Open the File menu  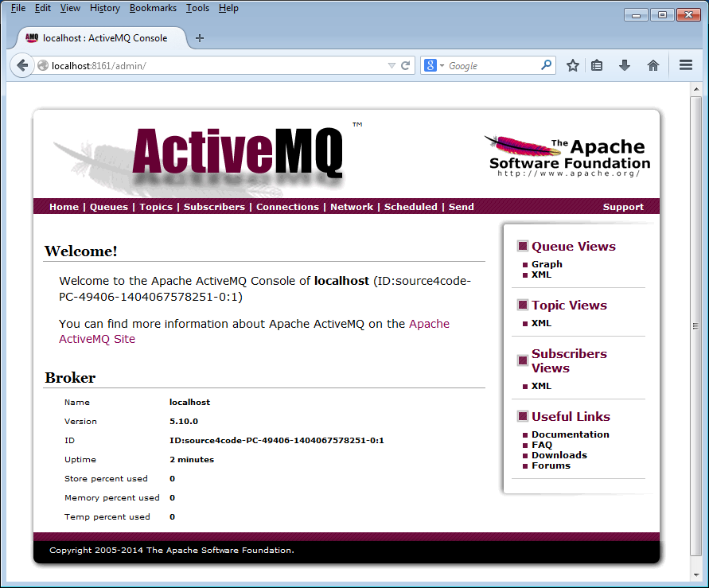pos(18,8)
